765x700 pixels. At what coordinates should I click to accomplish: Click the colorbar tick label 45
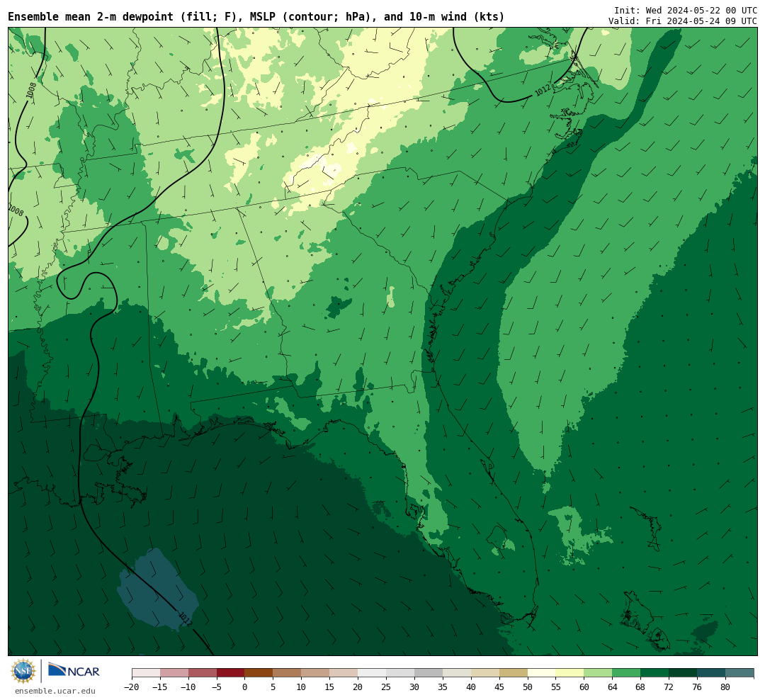499,687
